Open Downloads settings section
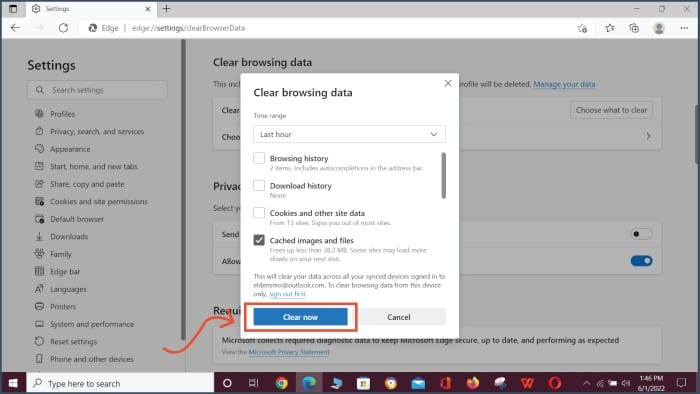 click(69, 236)
